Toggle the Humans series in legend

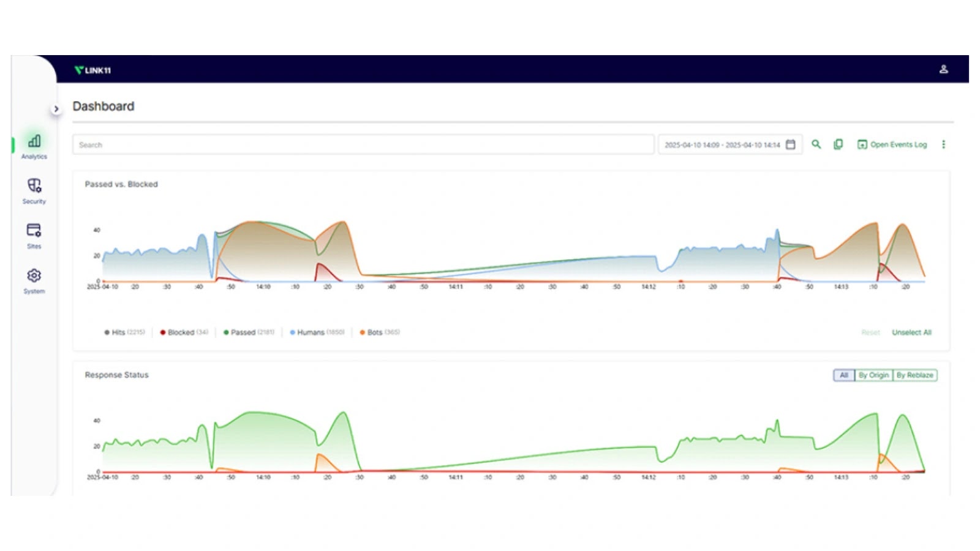(317, 332)
